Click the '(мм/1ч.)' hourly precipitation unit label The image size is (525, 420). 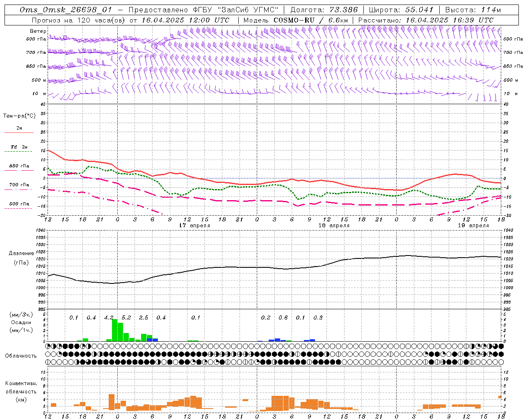click(x=21, y=330)
